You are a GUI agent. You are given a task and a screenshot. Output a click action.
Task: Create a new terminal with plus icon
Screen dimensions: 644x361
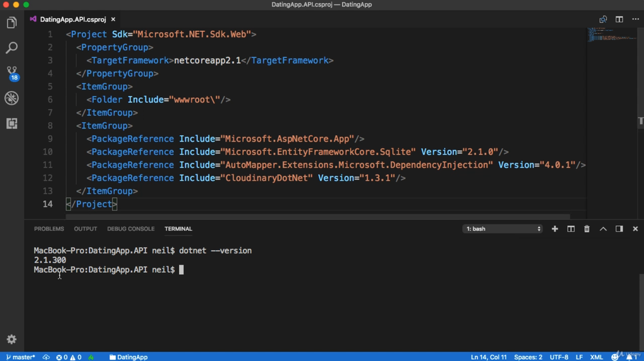555,229
